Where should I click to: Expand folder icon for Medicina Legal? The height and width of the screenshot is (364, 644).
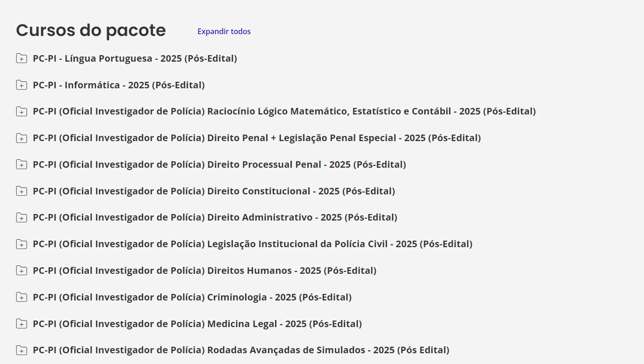pyautogui.click(x=22, y=324)
